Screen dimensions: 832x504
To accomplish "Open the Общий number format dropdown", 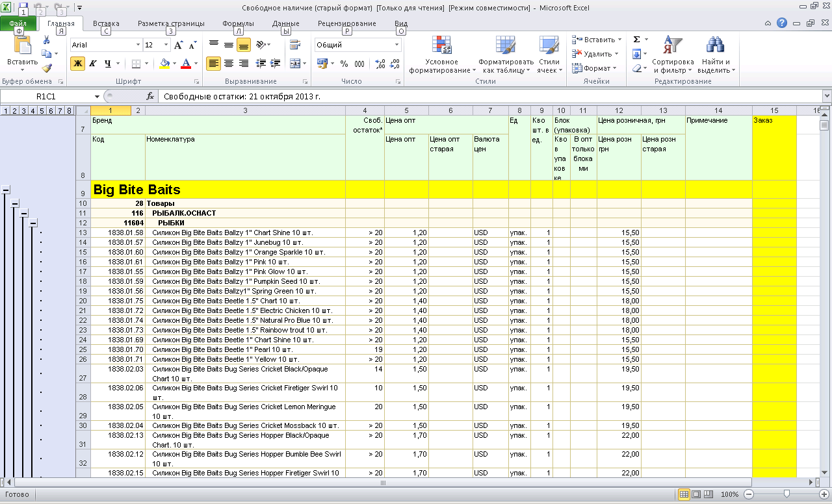I will tap(397, 45).
